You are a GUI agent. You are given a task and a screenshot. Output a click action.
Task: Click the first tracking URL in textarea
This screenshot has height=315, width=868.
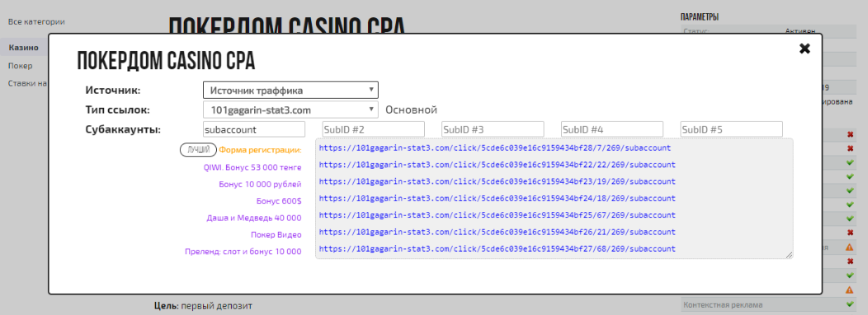[495, 148]
